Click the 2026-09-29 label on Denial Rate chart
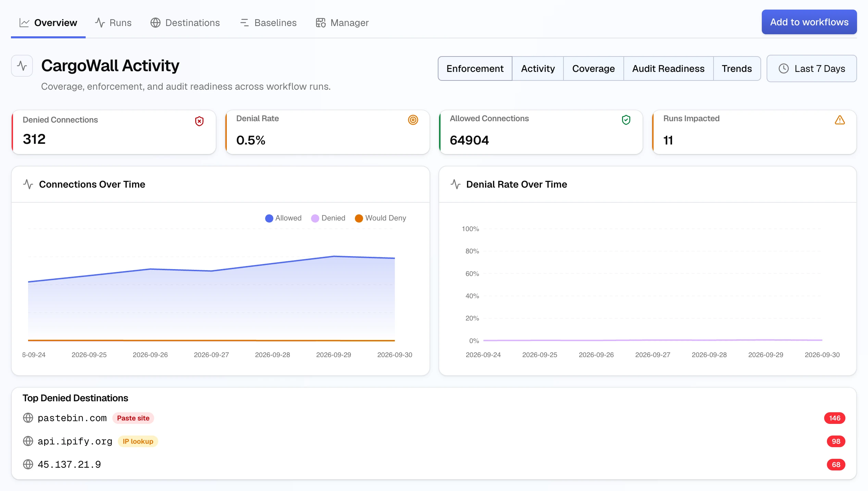Screen dimensions: 868x491 766,355
